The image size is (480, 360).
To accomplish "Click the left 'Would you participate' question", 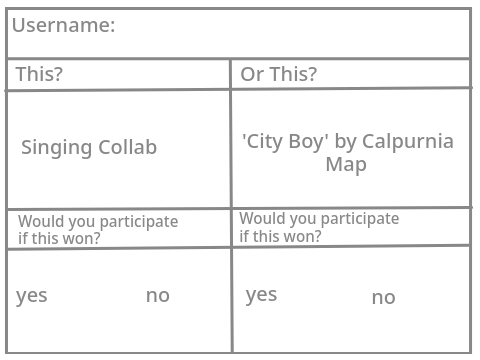I will click(98, 230).
